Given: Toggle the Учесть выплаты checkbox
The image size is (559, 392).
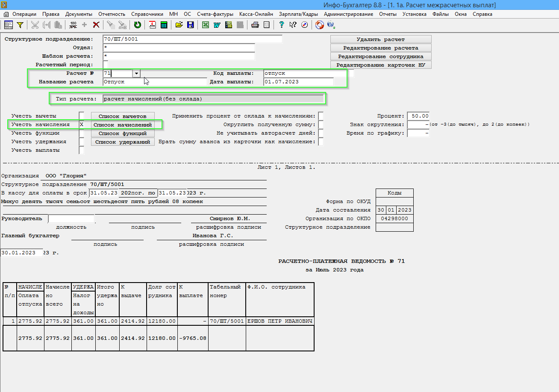Looking at the screenshot, I should tap(82, 150).
